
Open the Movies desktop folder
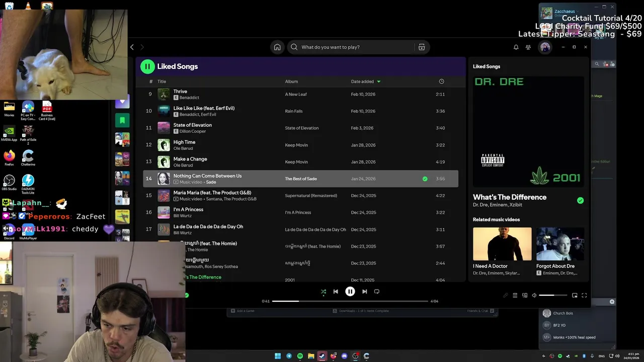click(x=9, y=109)
